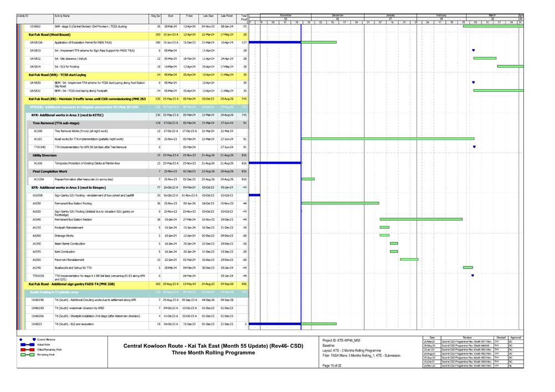This screenshot has width=555, height=392.
Task: Click milestone marker for SA-5830 row
Action: (473, 82)
